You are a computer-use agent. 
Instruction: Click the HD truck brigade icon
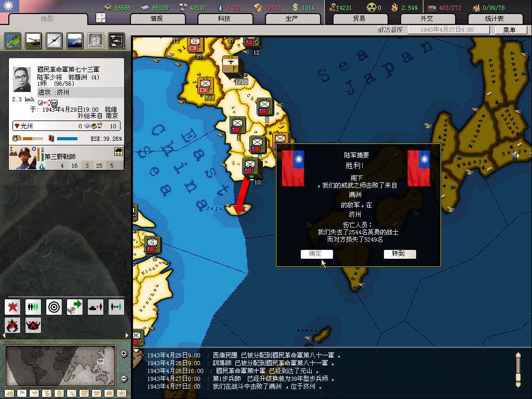(118, 152)
